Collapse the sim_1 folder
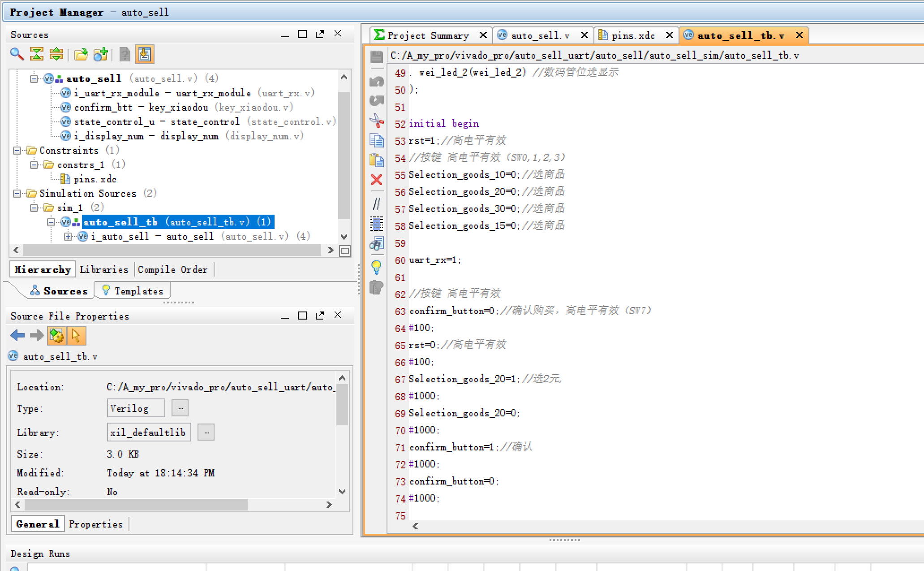The image size is (924, 571). click(x=34, y=208)
